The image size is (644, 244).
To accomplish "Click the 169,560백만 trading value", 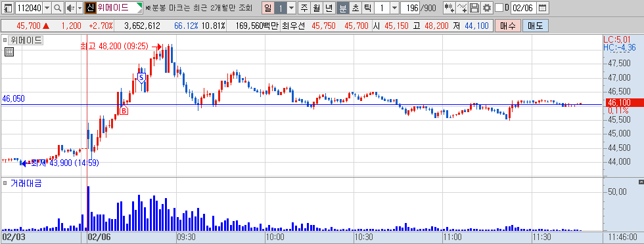I will click(x=258, y=26).
